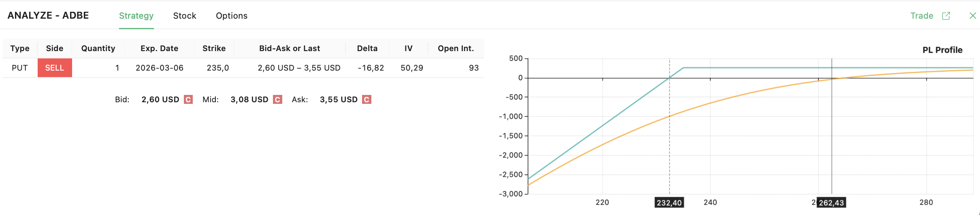Open the Stock tab
The height and width of the screenshot is (215, 980).
[185, 16]
